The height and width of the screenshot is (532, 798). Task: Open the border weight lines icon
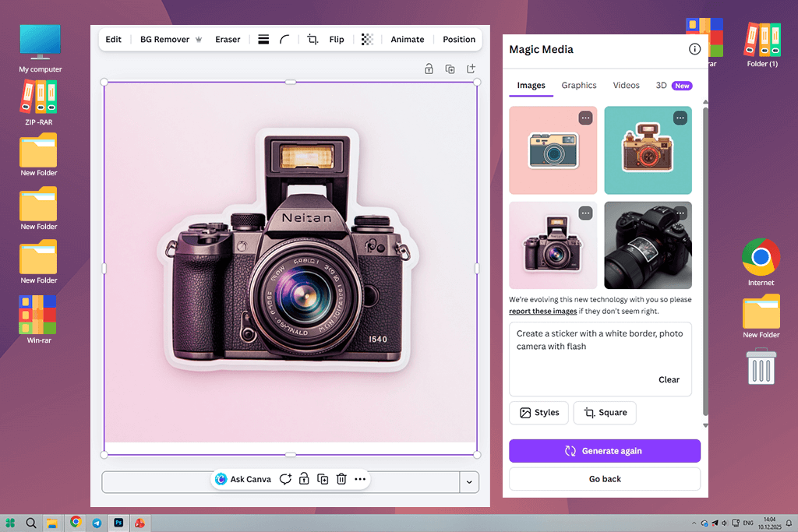click(263, 39)
